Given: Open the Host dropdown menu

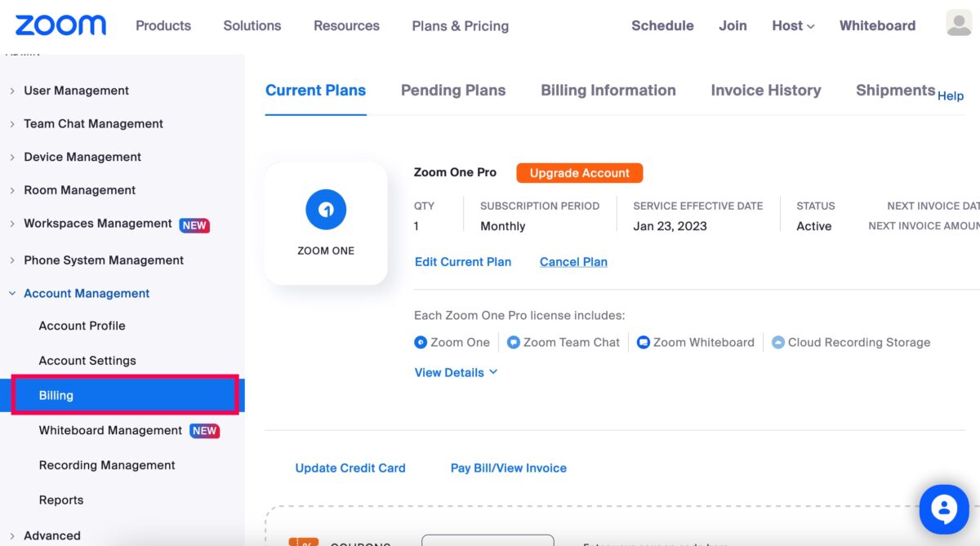Looking at the screenshot, I should [x=793, y=26].
